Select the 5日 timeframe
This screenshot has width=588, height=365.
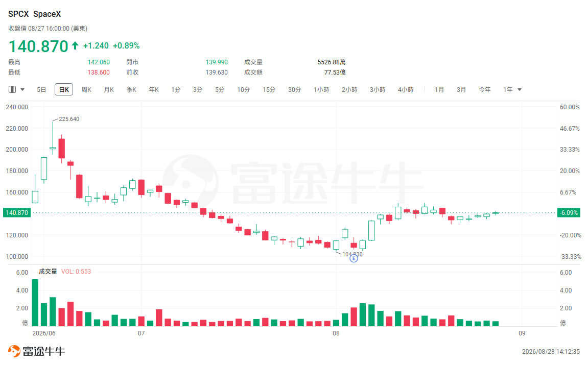tap(41, 89)
